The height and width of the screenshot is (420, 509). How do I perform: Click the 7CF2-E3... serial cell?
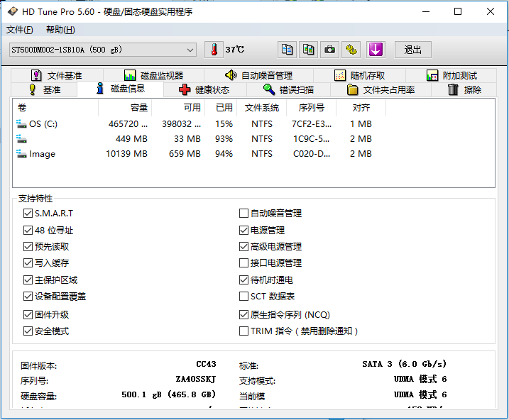[312, 124]
